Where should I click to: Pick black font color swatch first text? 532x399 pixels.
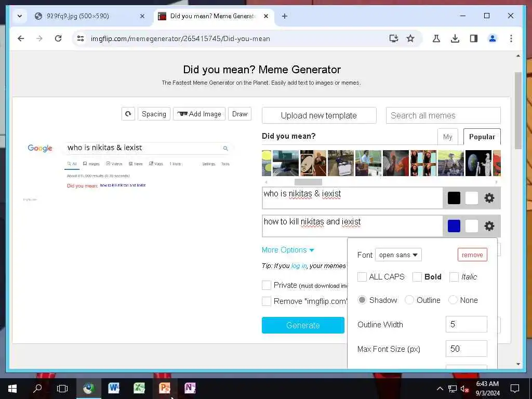pyautogui.click(x=454, y=198)
